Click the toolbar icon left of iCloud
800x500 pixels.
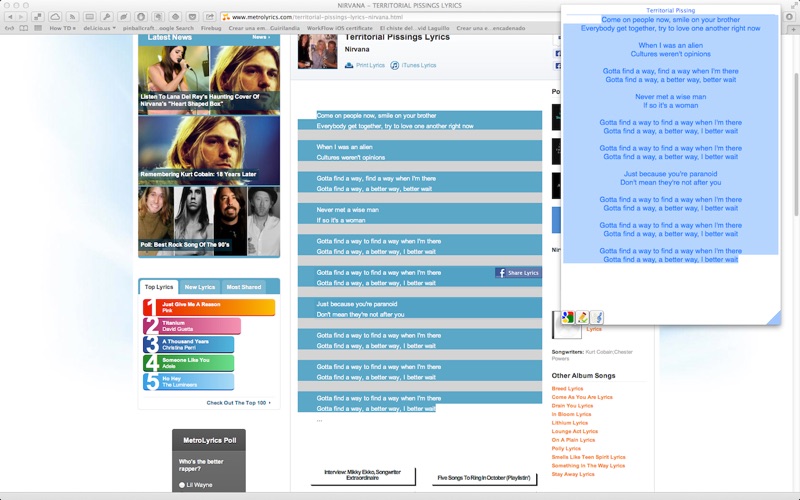(x=38, y=17)
